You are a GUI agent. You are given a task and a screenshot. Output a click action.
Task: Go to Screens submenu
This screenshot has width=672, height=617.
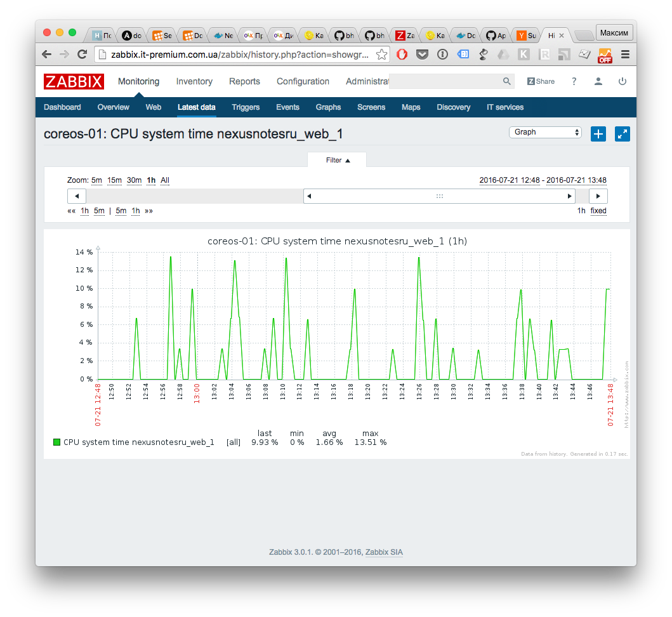371,107
